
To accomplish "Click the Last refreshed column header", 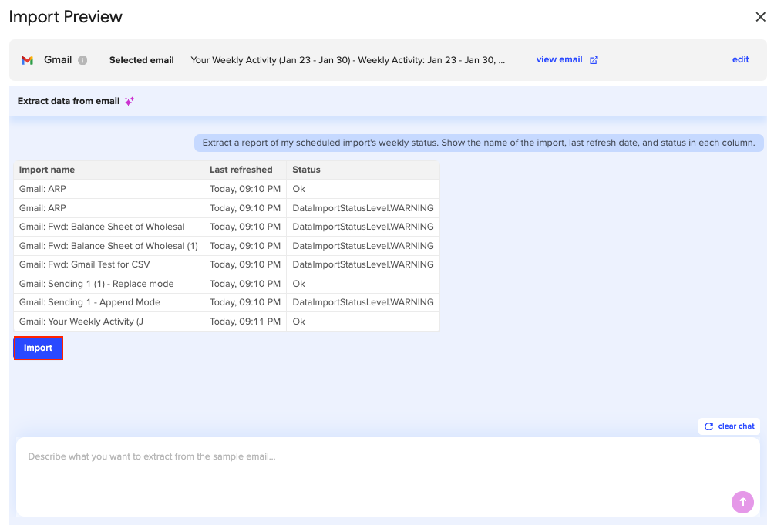I will tap(241, 170).
